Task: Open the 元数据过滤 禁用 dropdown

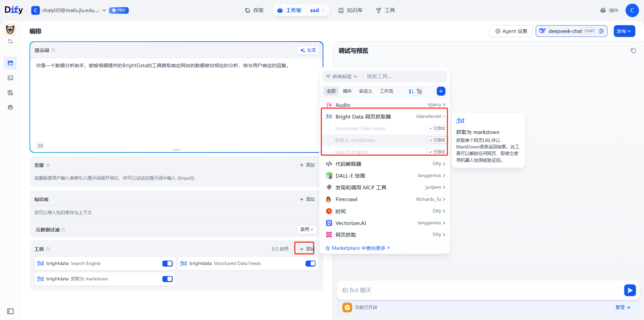Action: [307, 229]
